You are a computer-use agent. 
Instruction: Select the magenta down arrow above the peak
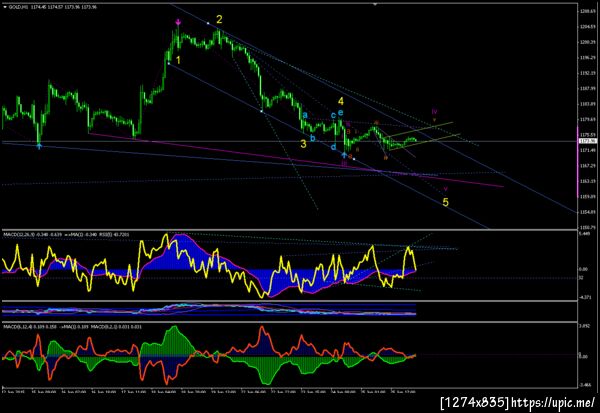pos(178,22)
